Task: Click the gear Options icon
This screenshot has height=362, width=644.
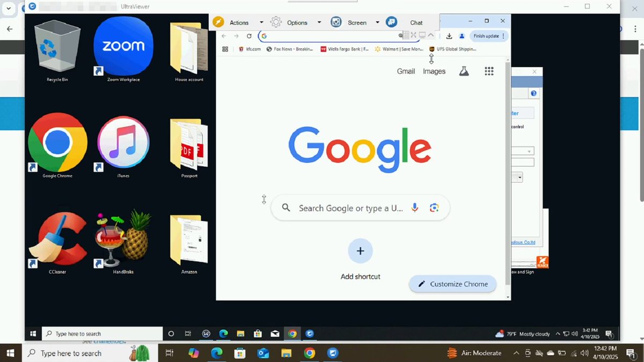Action: 276,22
